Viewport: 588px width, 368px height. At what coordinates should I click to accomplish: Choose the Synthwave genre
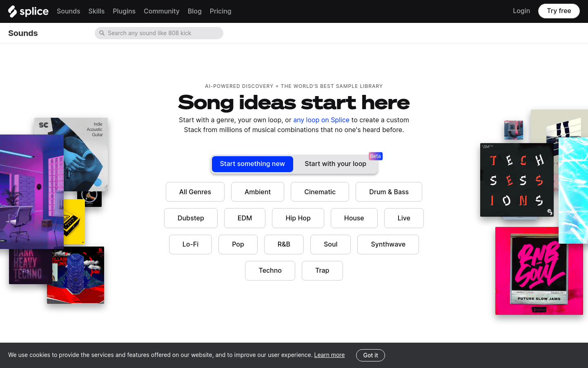(x=388, y=245)
